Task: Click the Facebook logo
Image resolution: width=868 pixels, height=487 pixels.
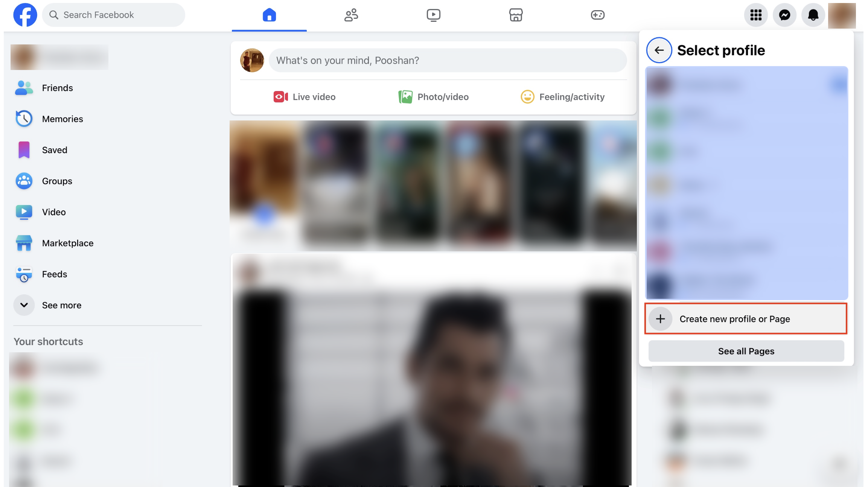Action: pos(25,15)
